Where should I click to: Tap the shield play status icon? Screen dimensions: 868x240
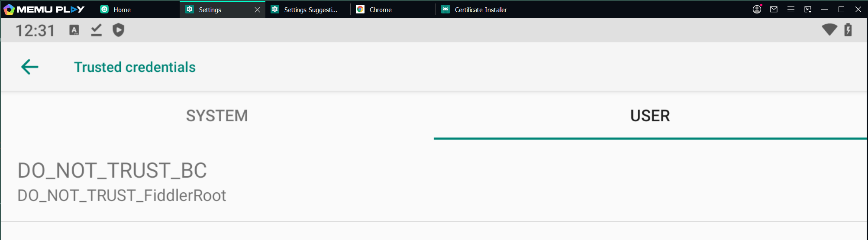118,30
